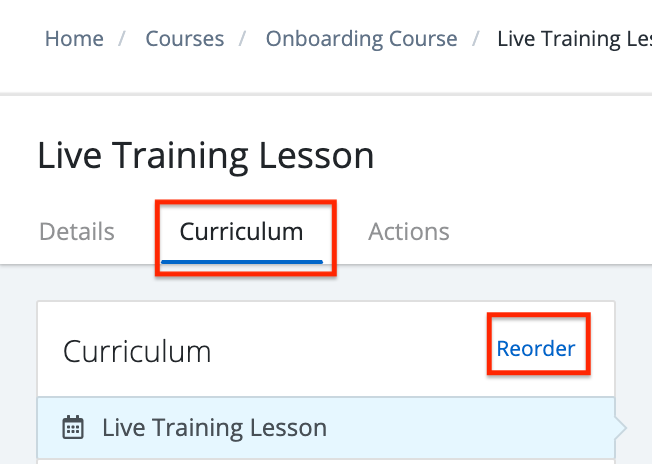Open the Courses breadcrumb link

click(185, 39)
